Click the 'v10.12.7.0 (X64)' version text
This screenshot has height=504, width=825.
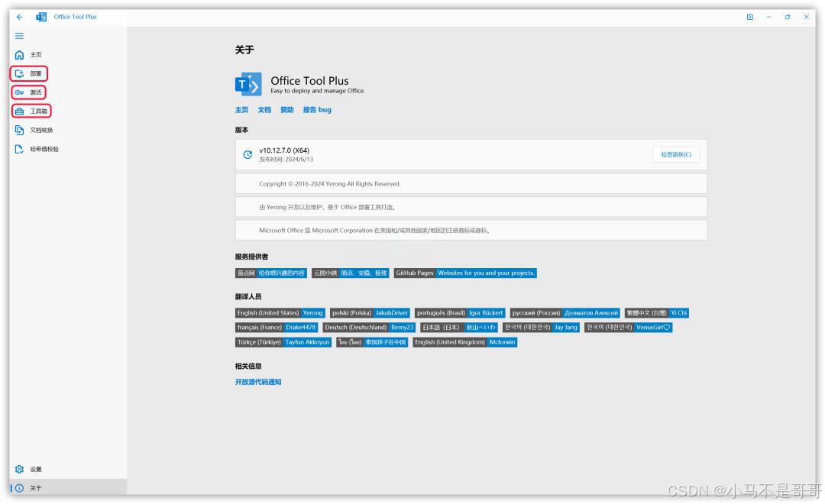284,150
